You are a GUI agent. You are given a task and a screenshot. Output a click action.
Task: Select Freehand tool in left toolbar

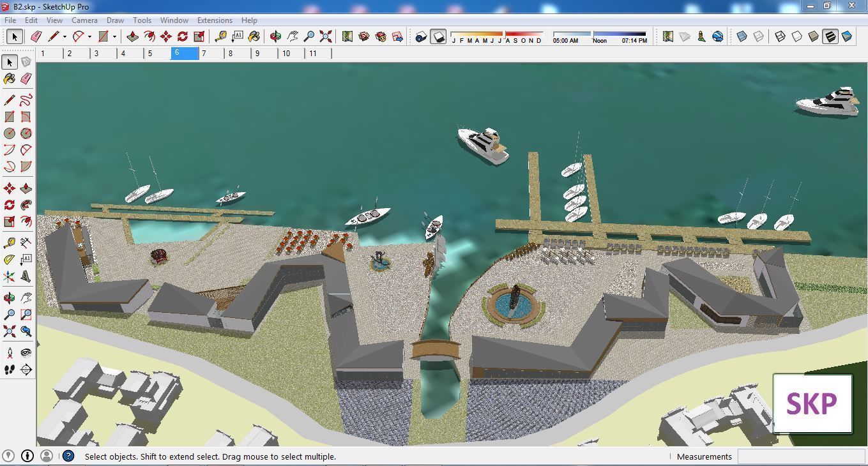pos(26,100)
